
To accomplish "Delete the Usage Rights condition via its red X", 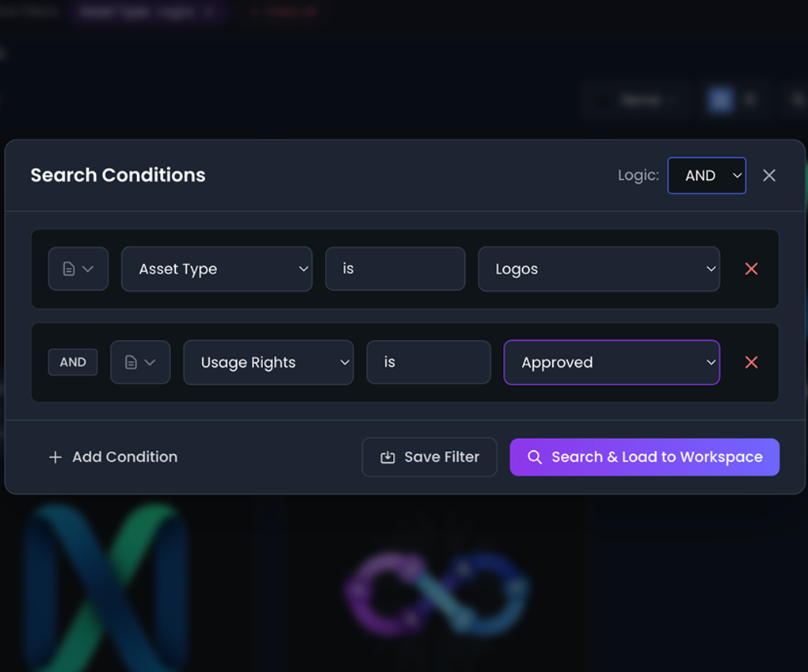I will [751, 362].
